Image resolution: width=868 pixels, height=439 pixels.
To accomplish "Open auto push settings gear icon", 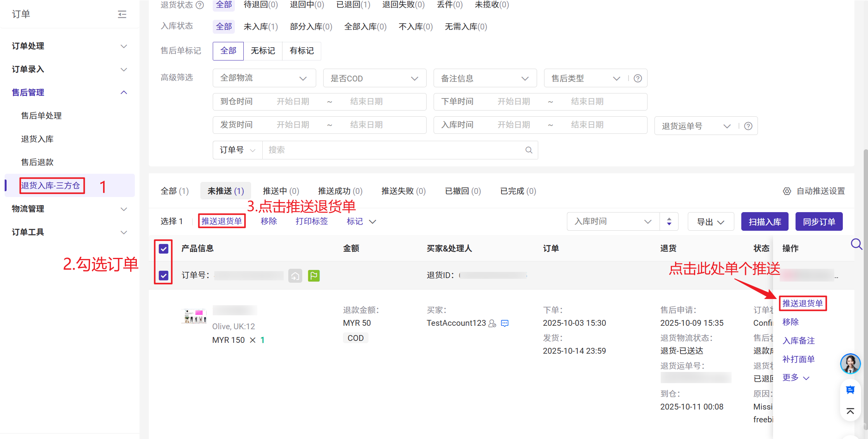I will [x=787, y=191].
